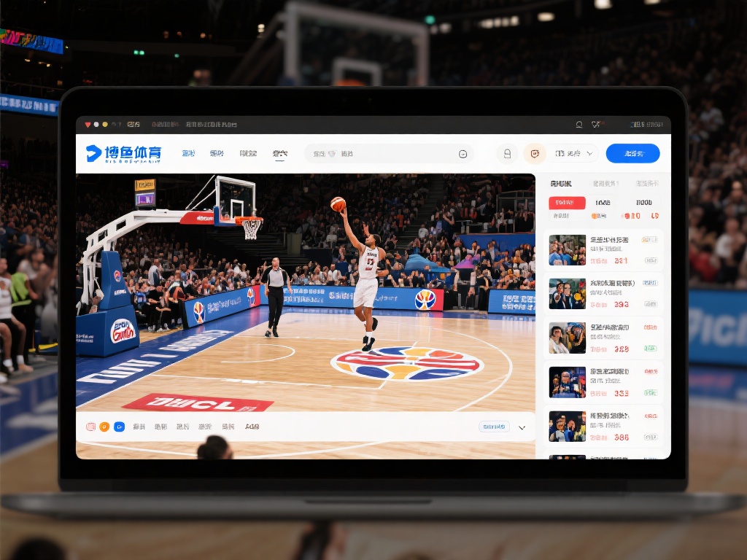Open the first match thumbnail in sidebar

(x=567, y=249)
